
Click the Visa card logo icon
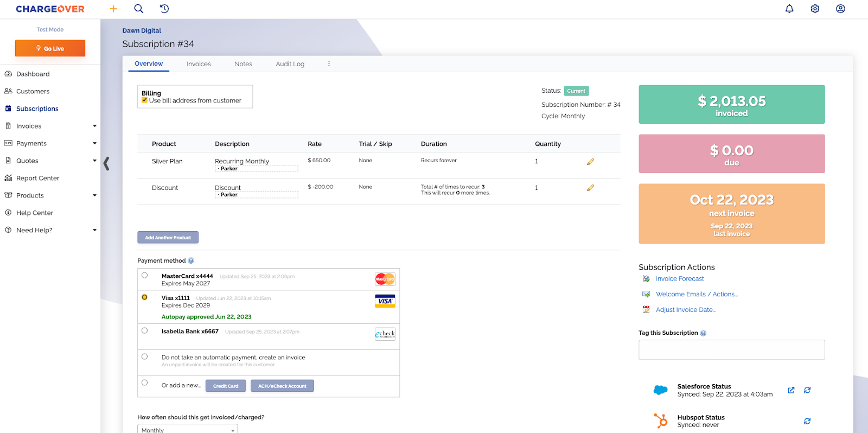point(385,301)
